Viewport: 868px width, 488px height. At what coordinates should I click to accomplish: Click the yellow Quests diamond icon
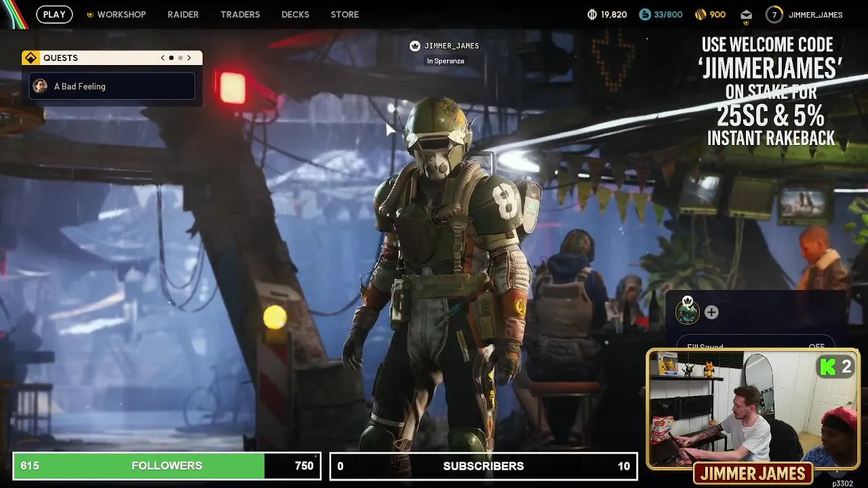(31, 58)
